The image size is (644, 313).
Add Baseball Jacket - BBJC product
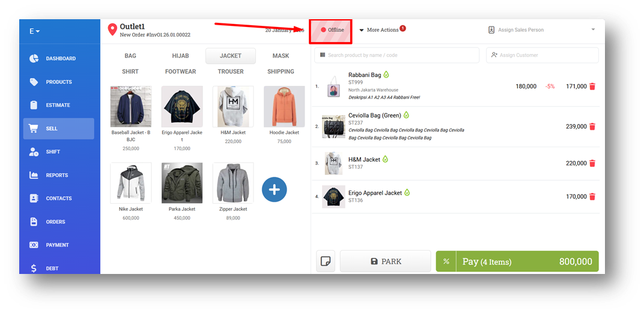point(130,106)
